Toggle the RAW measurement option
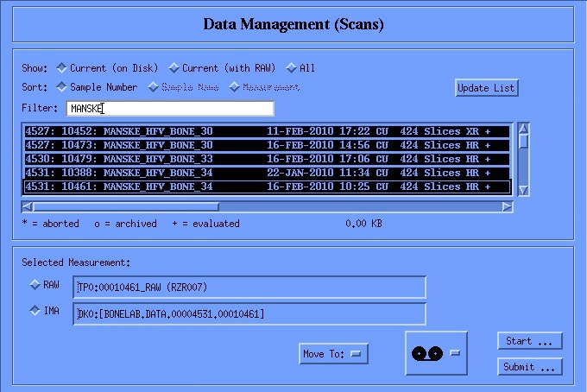This screenshot has width=587, height=392. tap(45, 285)
